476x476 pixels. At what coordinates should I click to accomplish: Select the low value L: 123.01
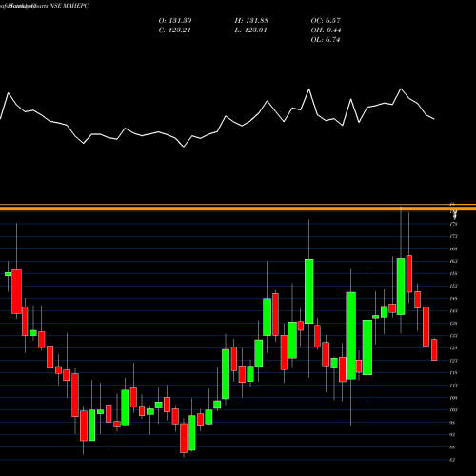click(x=250, y=30)
